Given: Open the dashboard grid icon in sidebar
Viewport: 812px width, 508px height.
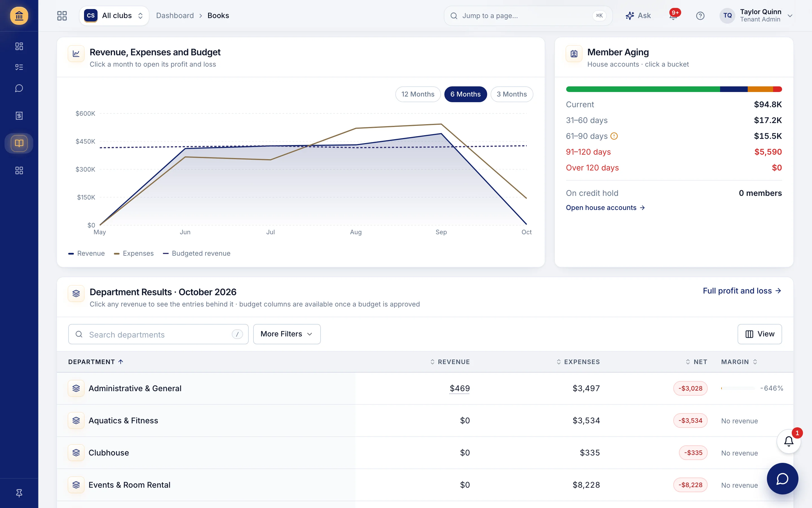Looking at the screenshot, I should click(x=19, y=46).
